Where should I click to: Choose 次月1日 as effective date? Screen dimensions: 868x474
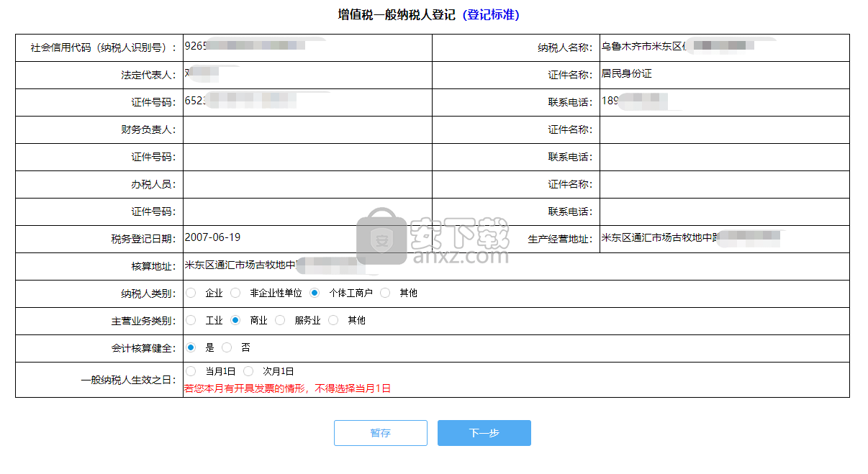248,371
